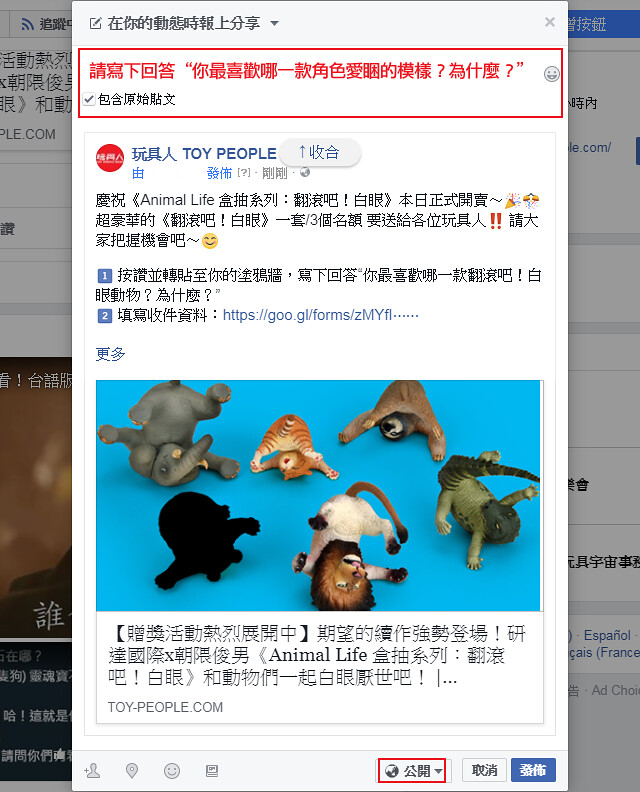Collapse the post with the 收合 button
Viewport: 640px width, 792px height.
(x=319, y=152)
